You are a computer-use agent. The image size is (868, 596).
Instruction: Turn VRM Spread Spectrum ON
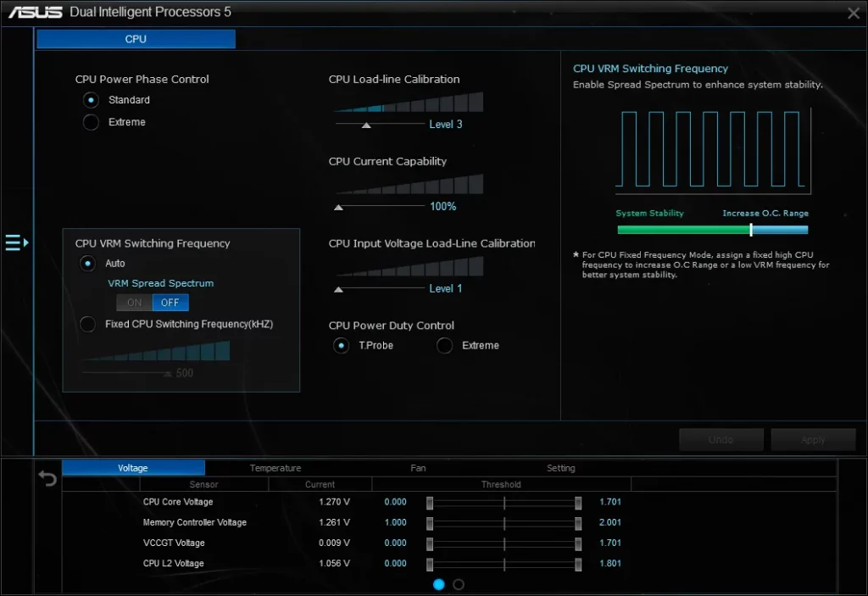tap(135, 303)
